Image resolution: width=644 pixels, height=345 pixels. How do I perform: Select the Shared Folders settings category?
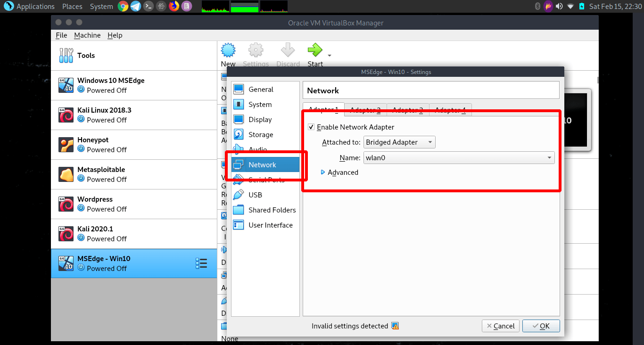[x=265, y=210]
